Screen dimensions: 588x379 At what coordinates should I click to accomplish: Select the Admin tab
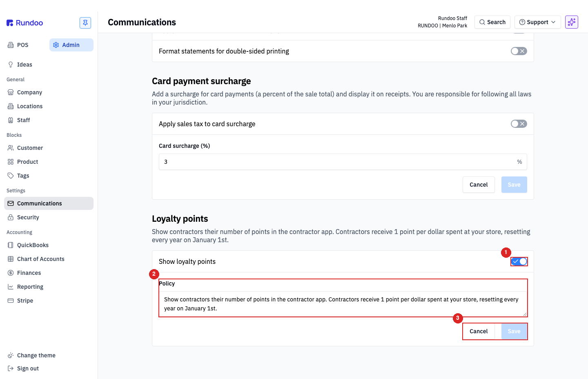(71, 45)
